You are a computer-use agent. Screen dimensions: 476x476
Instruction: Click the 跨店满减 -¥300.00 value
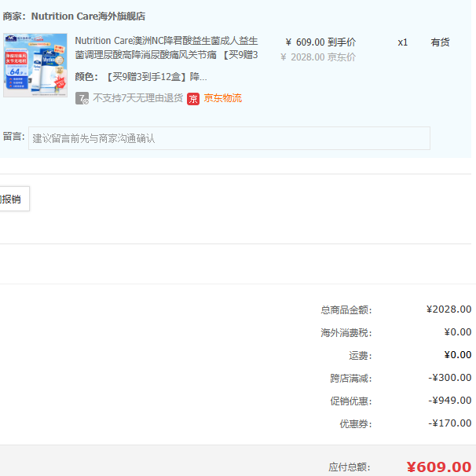(x=450, y=378)
